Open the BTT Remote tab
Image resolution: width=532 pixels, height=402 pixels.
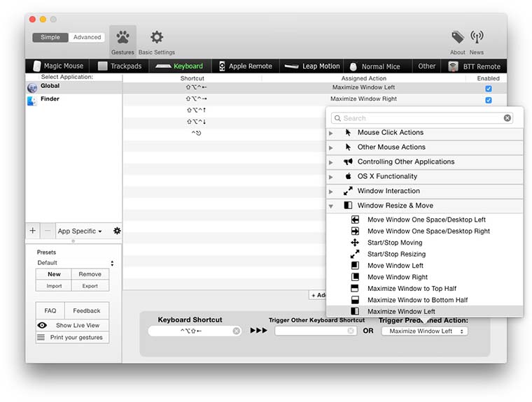(474, 66)
